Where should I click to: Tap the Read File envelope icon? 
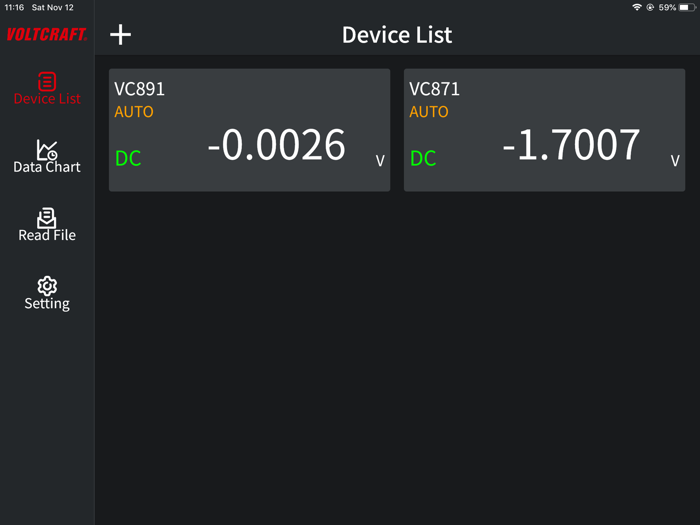coord(47,217)
